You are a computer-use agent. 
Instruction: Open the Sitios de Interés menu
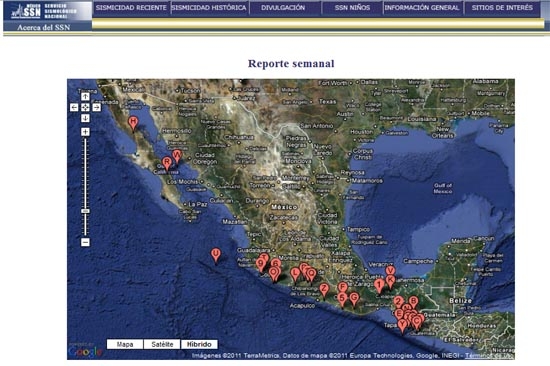tap(502, 8)
